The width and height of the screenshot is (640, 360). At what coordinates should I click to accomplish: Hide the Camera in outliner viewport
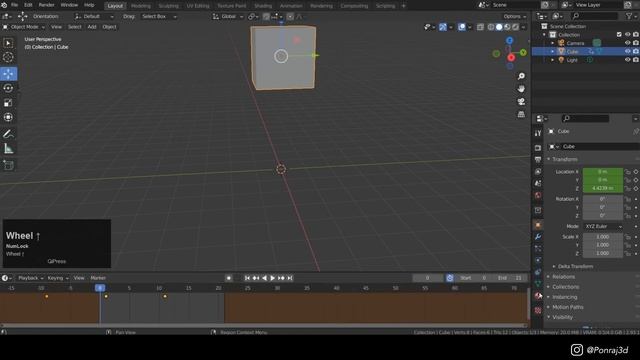click(628, 43)
